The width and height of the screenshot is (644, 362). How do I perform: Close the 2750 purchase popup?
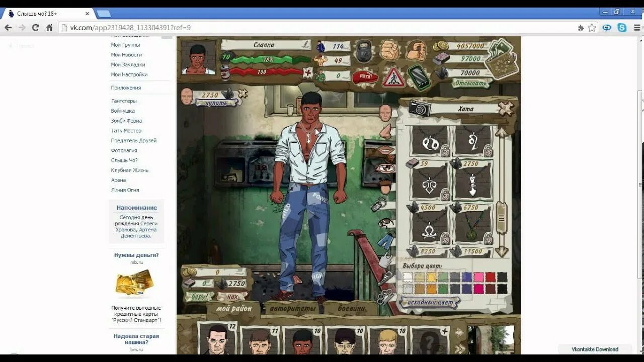pyautogui.click(x=243, y=94)
